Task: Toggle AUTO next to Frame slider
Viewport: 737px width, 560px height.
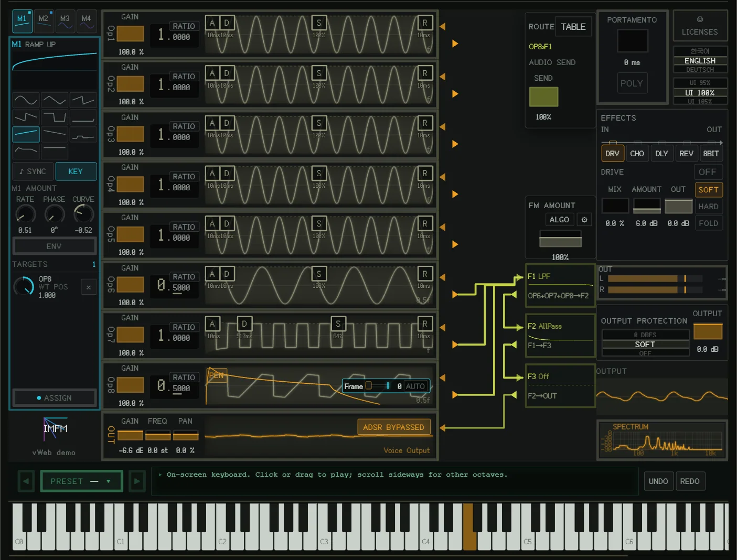Action: pos(415,386)
